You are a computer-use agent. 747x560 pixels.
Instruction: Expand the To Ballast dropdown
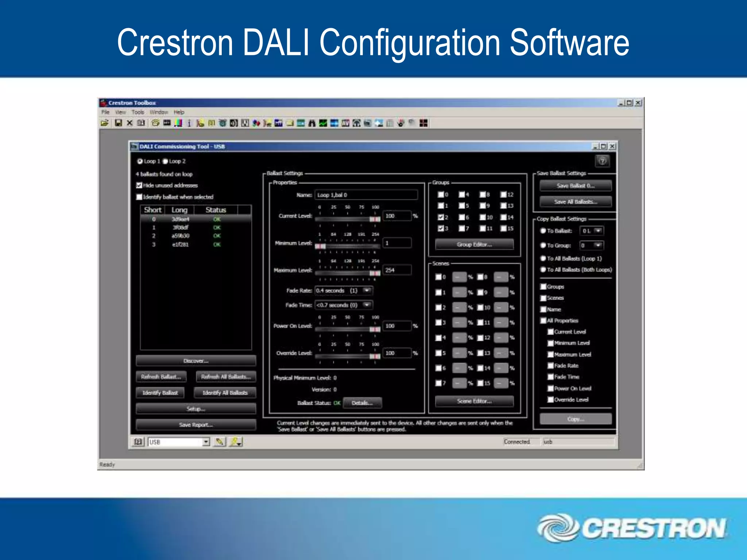click(598, 231)
